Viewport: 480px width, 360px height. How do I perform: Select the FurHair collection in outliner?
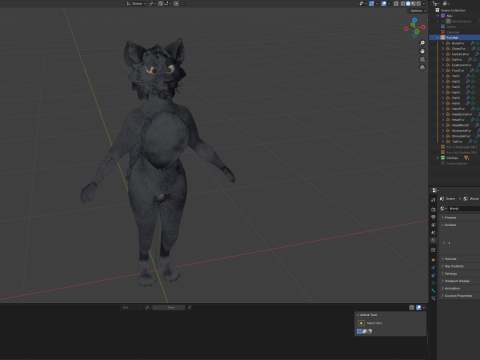coord(454,38)
